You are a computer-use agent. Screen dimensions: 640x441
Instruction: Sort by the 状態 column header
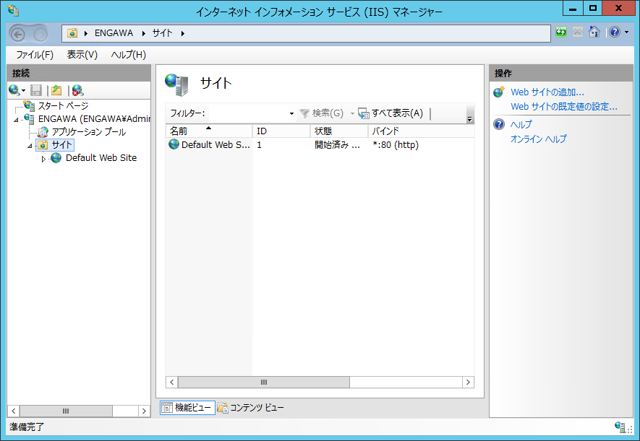(339, 131)
